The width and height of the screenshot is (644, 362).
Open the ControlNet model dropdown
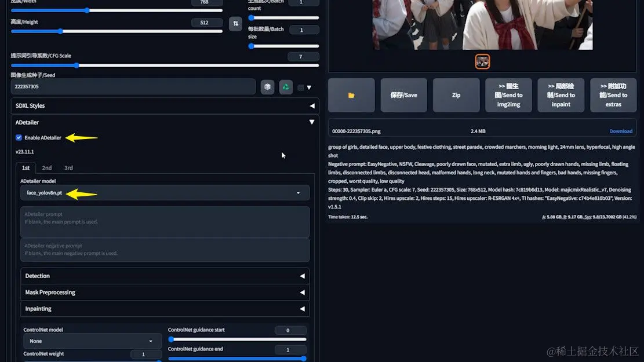pos(92,341)
